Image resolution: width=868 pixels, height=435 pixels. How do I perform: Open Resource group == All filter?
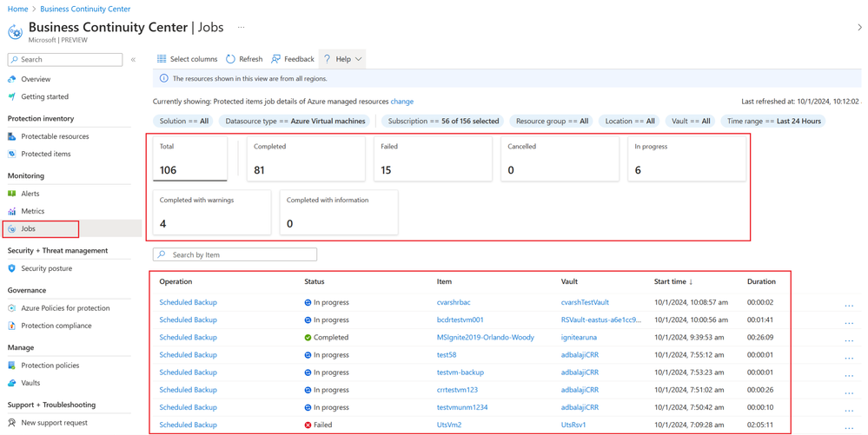point(552,122)
